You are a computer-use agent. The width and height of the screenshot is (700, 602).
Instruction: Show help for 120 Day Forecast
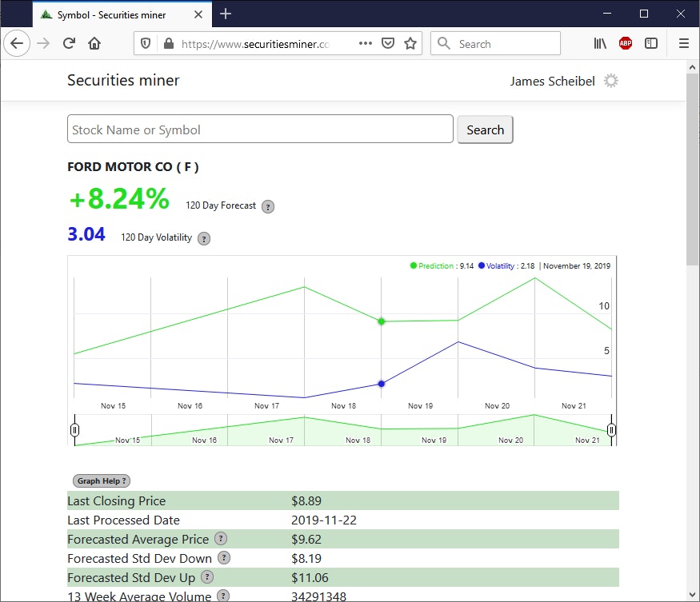[x=267, y=206]
